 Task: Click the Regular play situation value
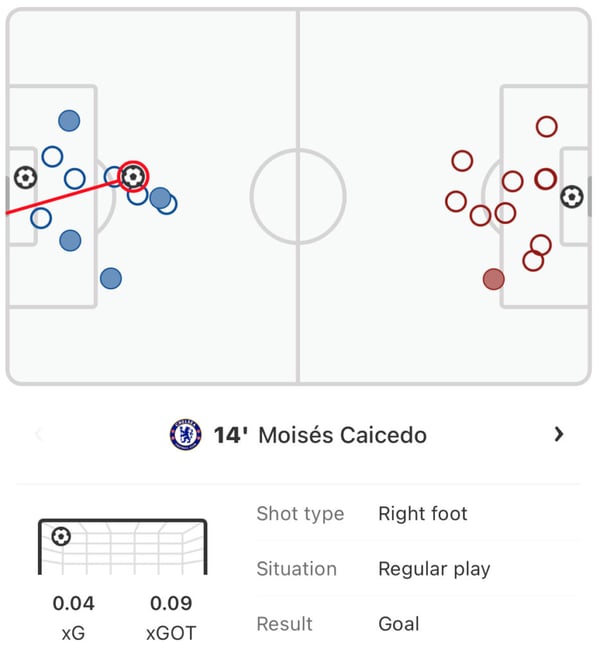point(434,569)
